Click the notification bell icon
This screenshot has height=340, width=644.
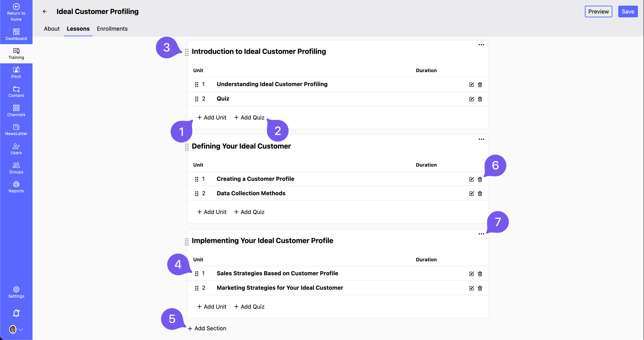pos(16,313)
